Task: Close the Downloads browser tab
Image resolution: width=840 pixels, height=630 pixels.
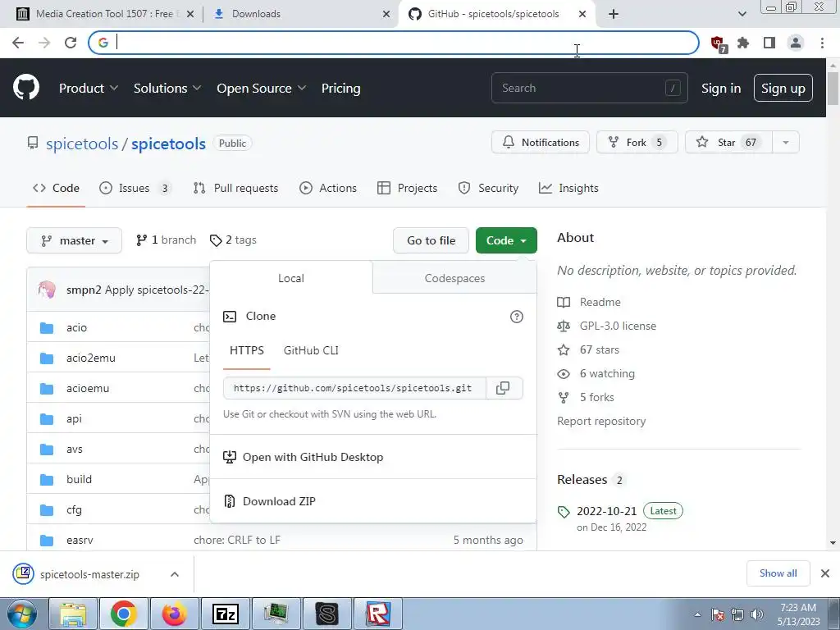Action: click(386, 14)
